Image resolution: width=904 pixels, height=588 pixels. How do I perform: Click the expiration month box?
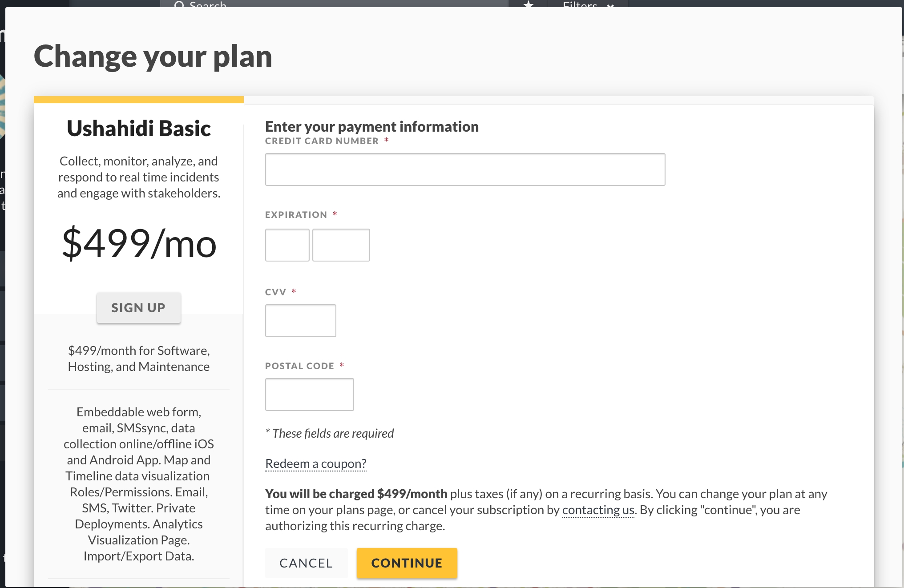(x=287, y=245)
